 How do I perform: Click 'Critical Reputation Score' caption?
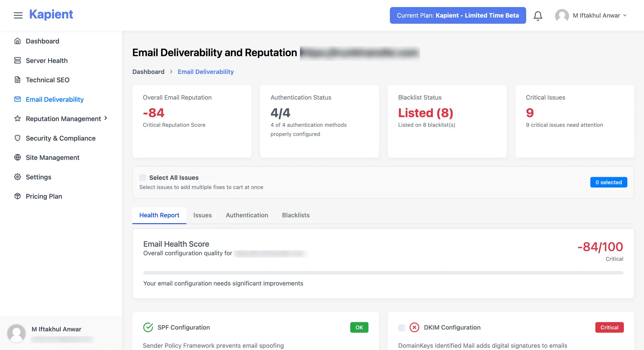174,125
